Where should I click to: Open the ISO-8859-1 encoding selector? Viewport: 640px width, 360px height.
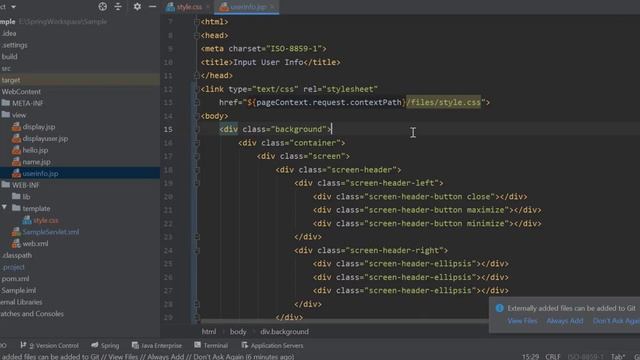click(x=585, y=357)
